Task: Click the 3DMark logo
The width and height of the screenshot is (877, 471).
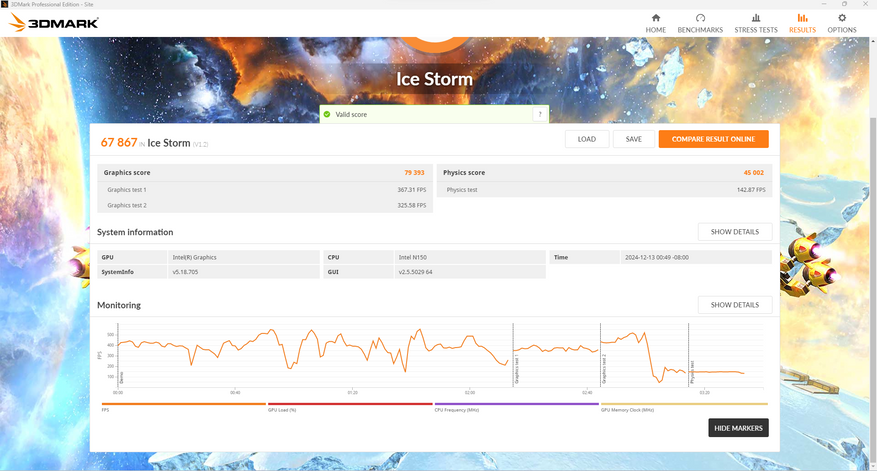Action: click(x=54, y=23)
